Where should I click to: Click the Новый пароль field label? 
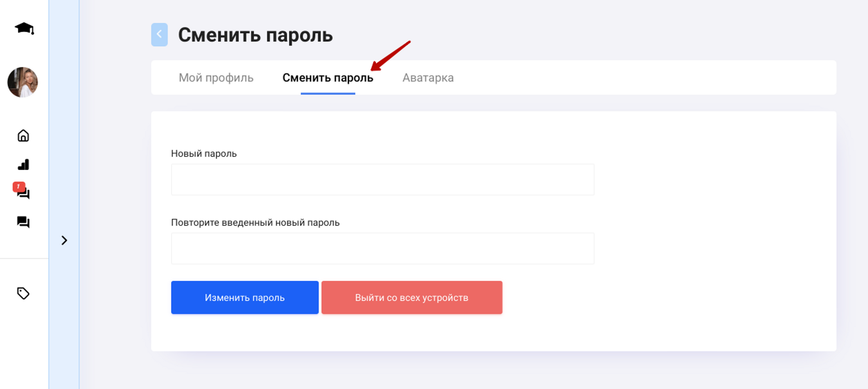204,154
